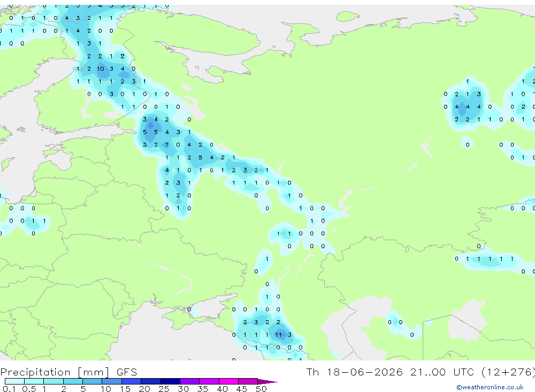Select the 2–5 mm legend swatch
The width and height of the screenshot is (535, 392).
pyautogui.click(x=73, y=381)
